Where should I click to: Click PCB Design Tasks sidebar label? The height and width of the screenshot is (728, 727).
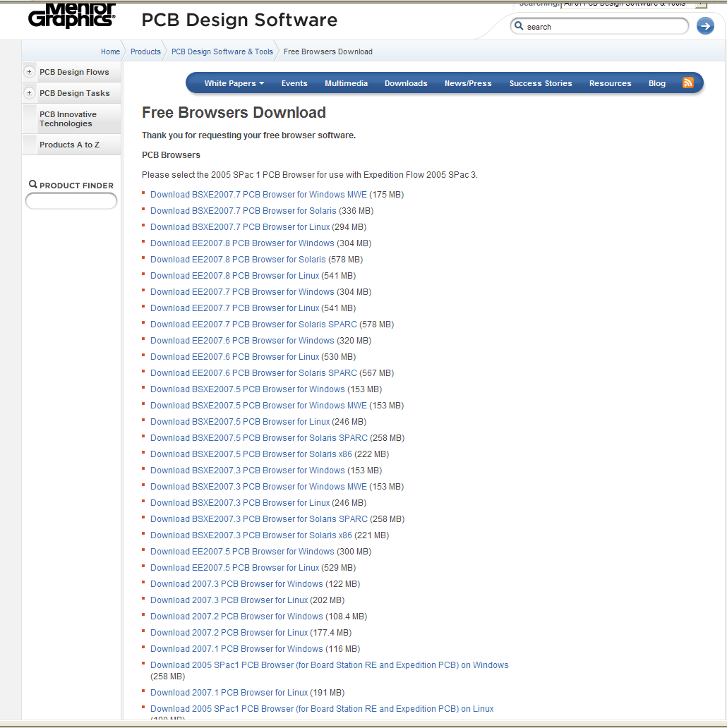[75, 93]
